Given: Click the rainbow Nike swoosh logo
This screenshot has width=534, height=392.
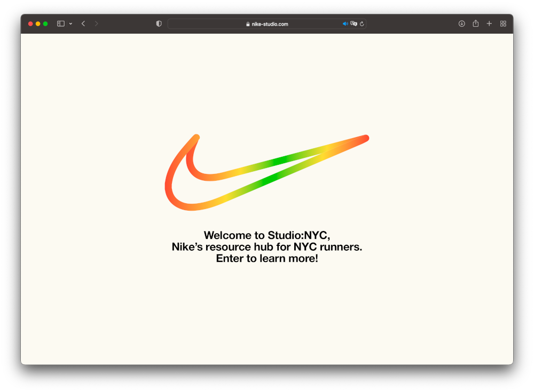Looking at the screenshot, I should click(x=267, y=172).
